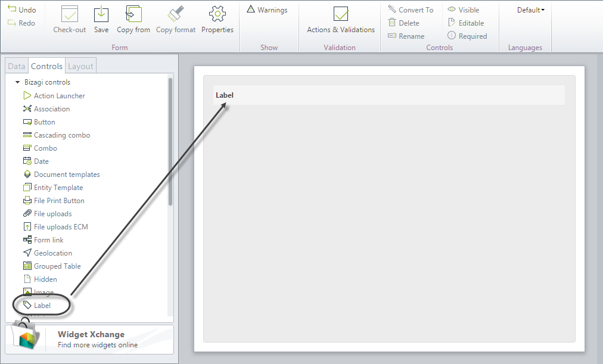Viewport: 603px width, 364px height.
Task: Show Warnings triangle icon
Action: [251, 9]
